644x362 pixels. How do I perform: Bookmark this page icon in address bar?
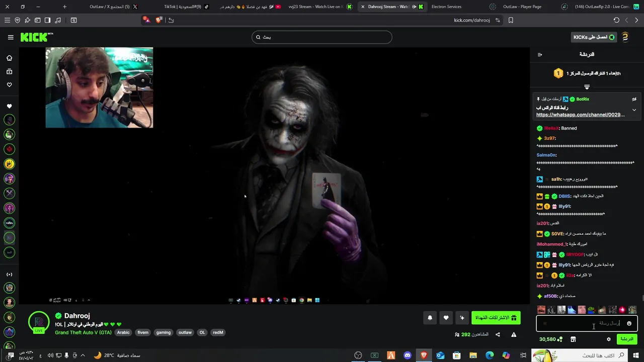(x=511, y=20)
